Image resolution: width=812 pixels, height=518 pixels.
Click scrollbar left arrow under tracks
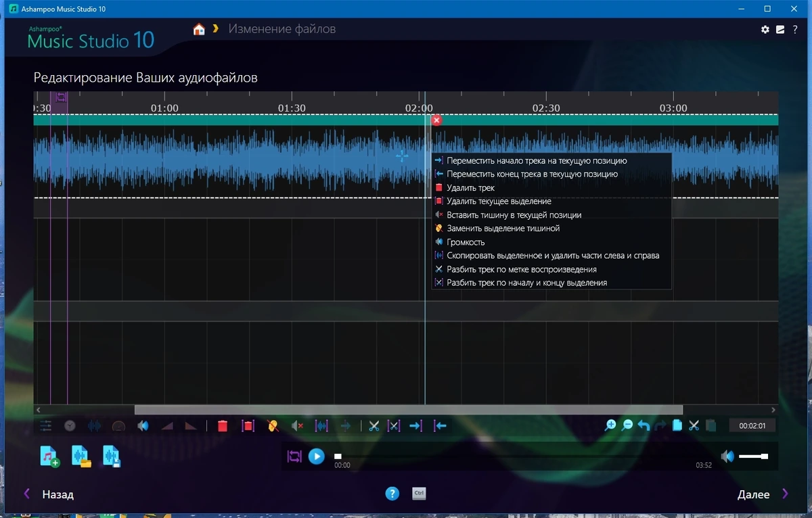click(39, 410)
